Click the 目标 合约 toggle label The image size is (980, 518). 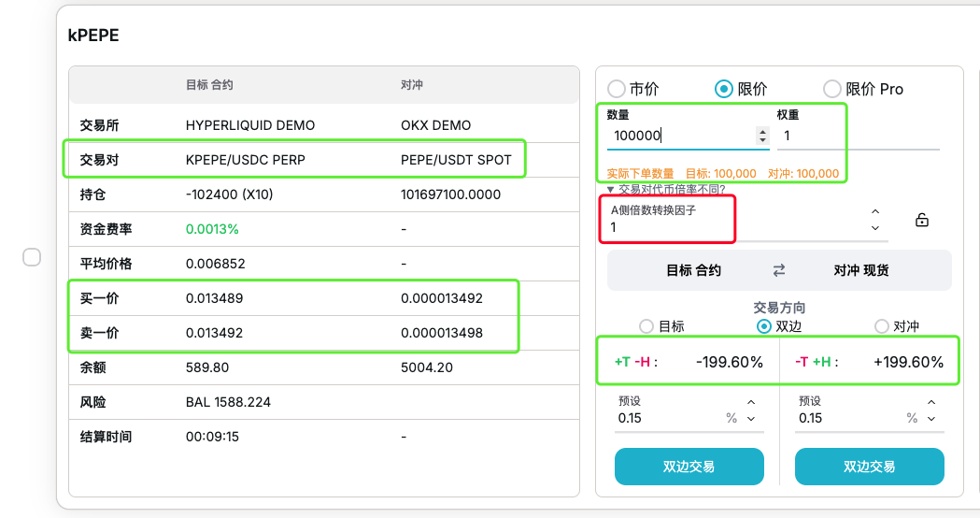click(693, 270)
